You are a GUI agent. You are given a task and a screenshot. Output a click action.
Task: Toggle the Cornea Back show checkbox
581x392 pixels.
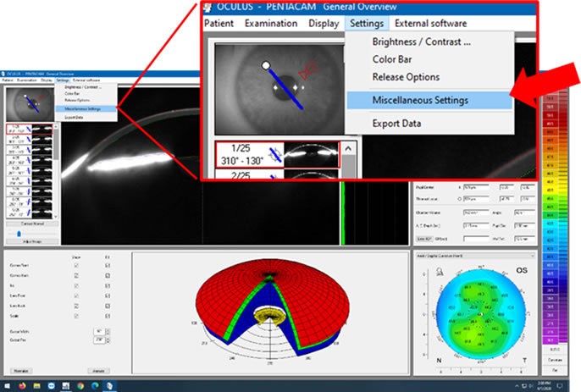pos(76,276)
